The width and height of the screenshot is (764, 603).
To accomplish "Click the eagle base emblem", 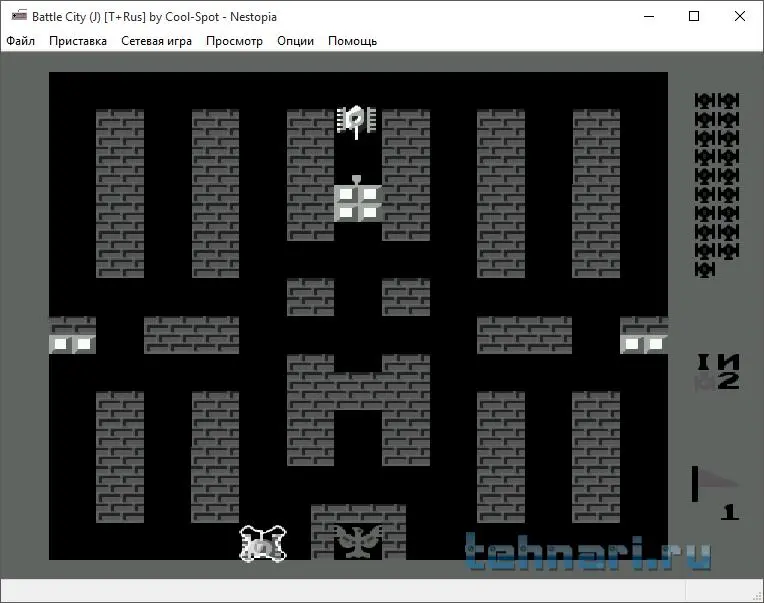I will click(358, 541).
